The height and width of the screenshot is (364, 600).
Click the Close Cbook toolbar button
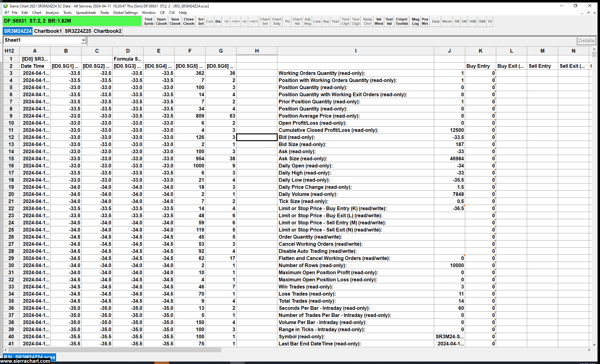click(188, 21)
